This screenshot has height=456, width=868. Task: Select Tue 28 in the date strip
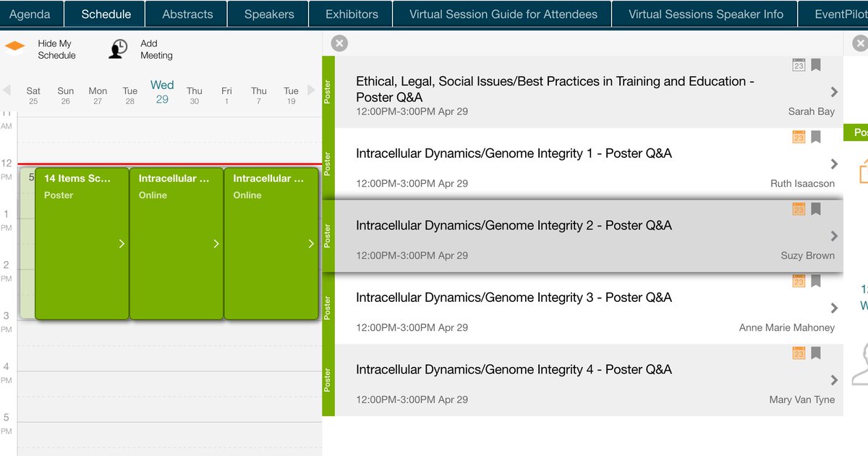pos(130,96)
